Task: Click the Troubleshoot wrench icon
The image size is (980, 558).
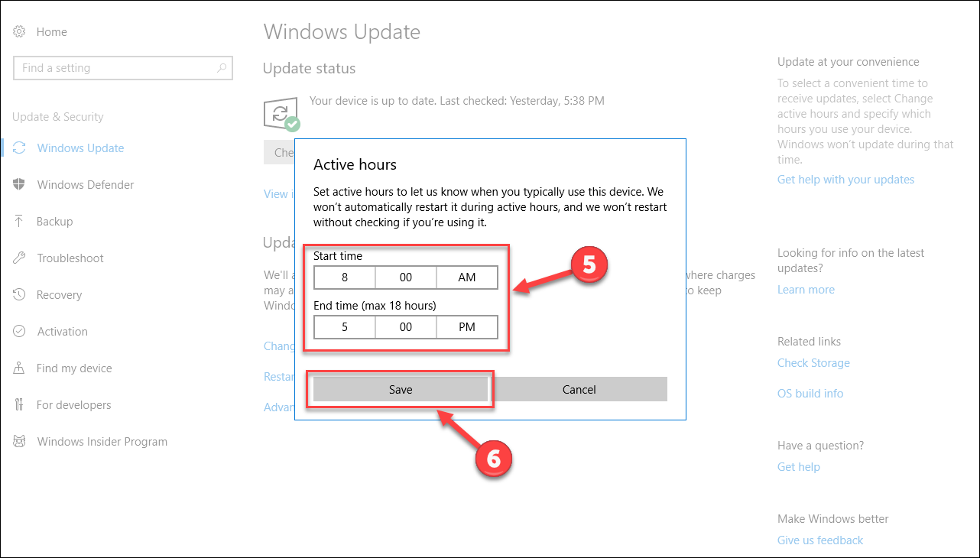Action: [20, 258]
